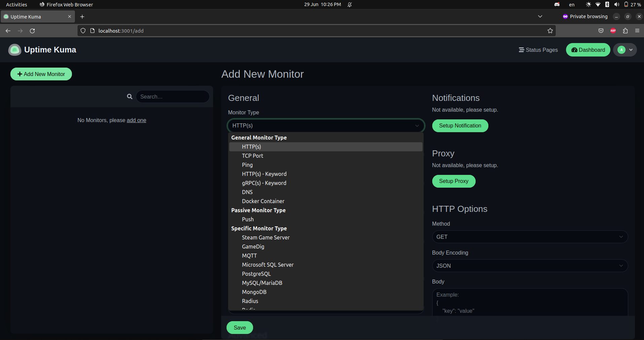This screenshot has width=644, height=340.
Task: Click the Setup Notification button
Action: pyautogui.click(x=460, y=126)
